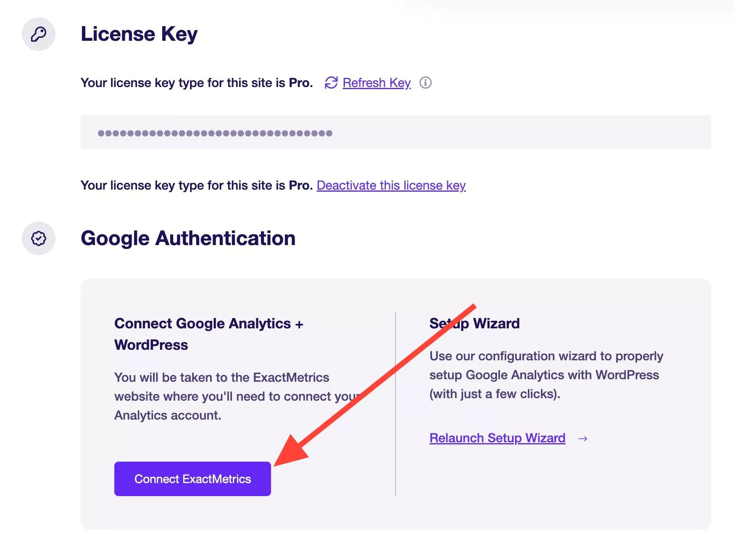This screenshot has width=735, height=560.
Task: Open the info tooltip icon after Refresh Key
Action: 425,83
